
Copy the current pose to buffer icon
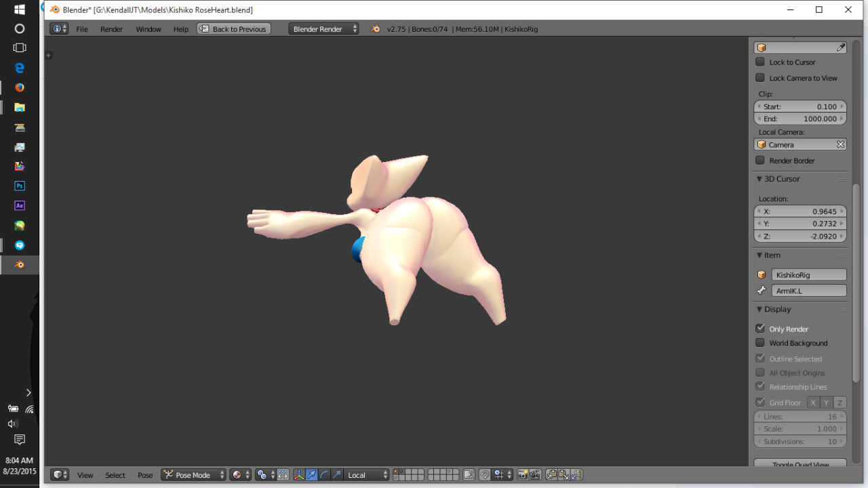(x=551, y=475)
